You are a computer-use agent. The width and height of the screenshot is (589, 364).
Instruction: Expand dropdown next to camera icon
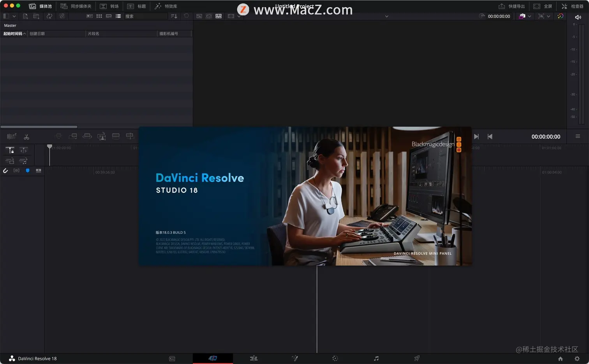click(529, 16)
